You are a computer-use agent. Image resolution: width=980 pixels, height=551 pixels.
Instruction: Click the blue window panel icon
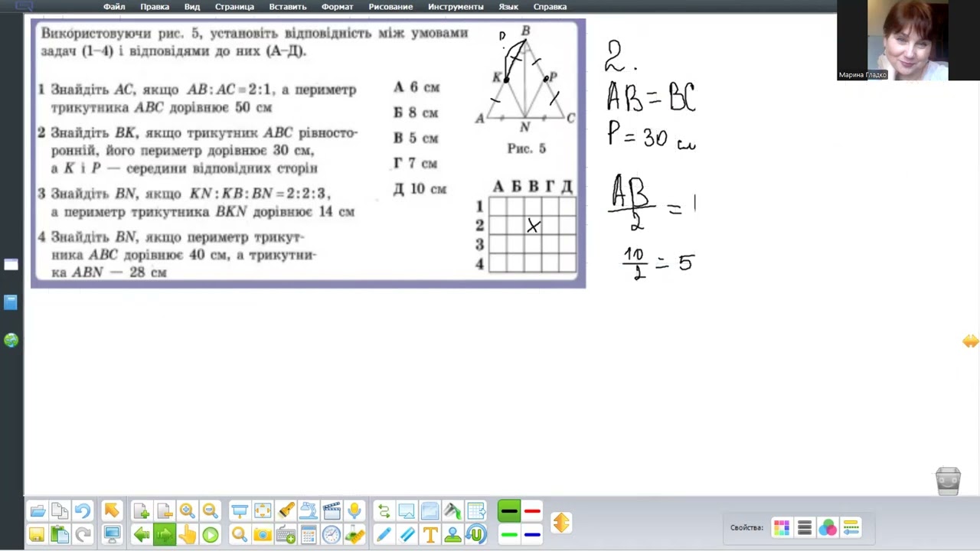point(430,510)
